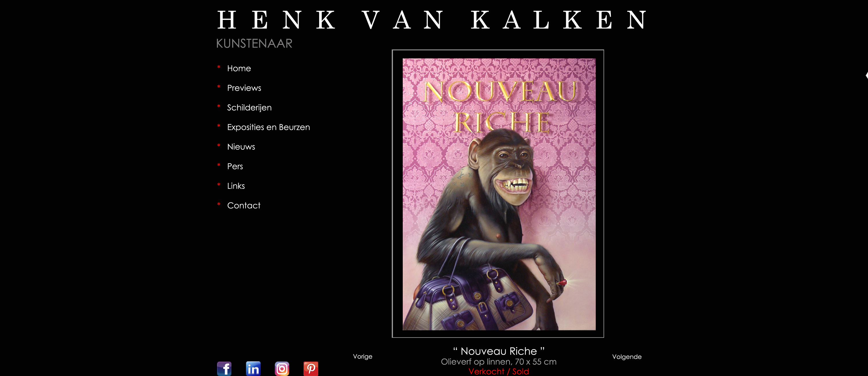Click the Nouveau Riche caption title

(x=499, y=351)
